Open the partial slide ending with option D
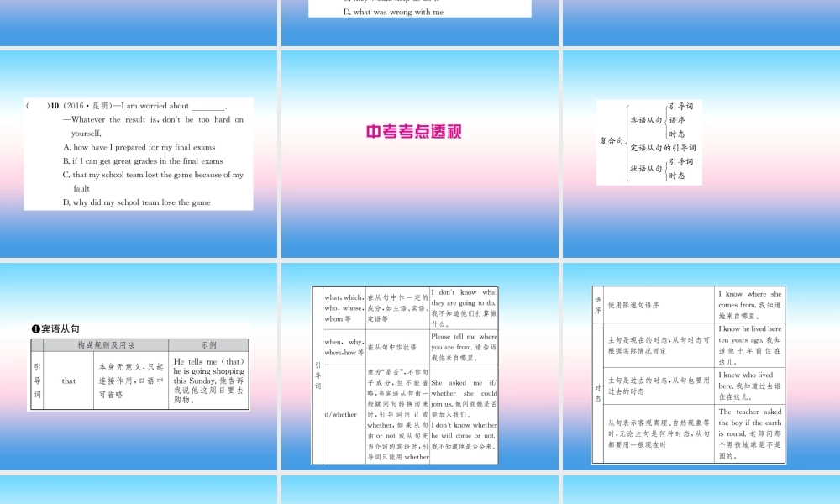The width and height of the screenshot is (840, 504). point(419,23)
